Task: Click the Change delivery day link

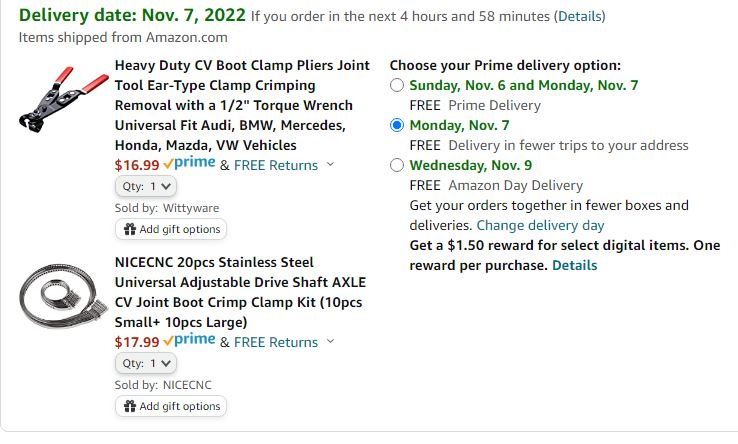Action: (x=540, y=225)
